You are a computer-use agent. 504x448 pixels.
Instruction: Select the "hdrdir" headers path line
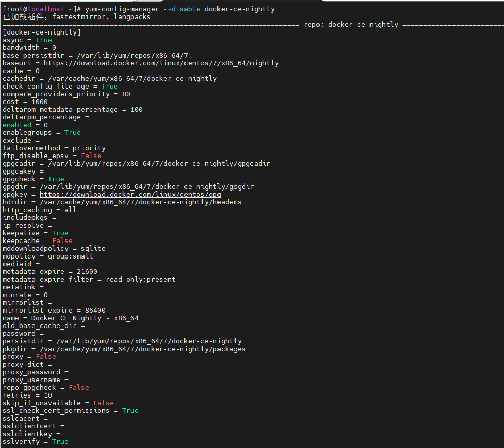point(122,202)
